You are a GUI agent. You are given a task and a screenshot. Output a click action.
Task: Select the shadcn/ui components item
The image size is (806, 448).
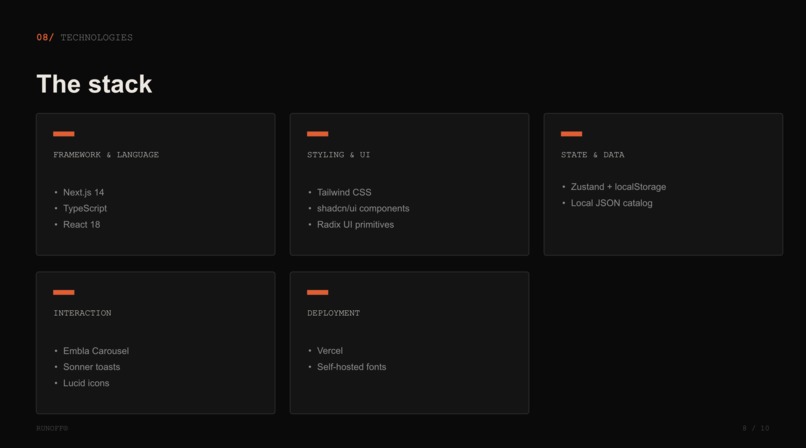363,208
